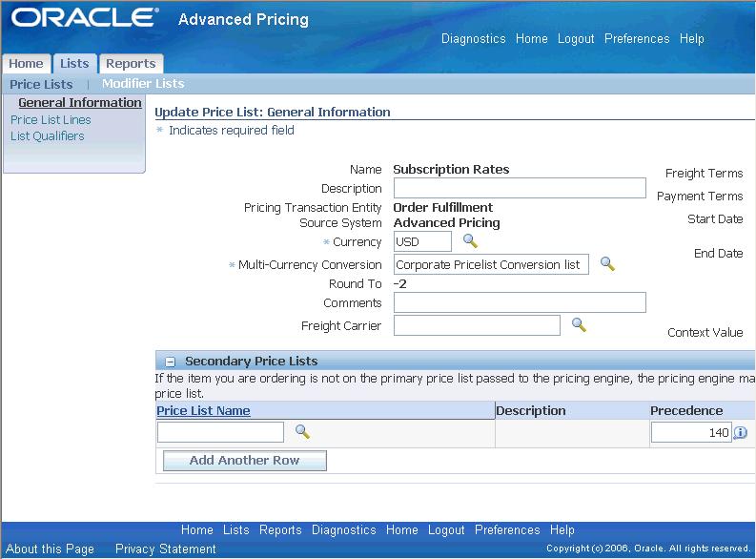Click the Comments input field

point(520,302)
